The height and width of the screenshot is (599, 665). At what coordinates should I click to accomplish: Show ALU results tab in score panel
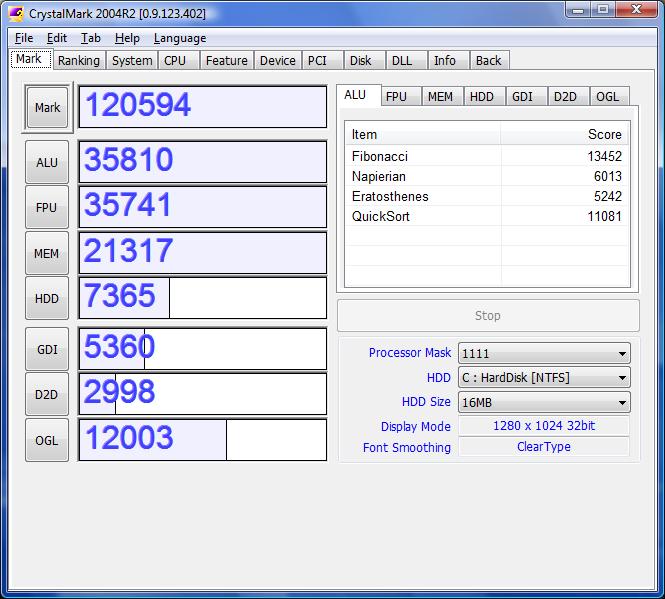pyautogui.click(x=359, y=95)
